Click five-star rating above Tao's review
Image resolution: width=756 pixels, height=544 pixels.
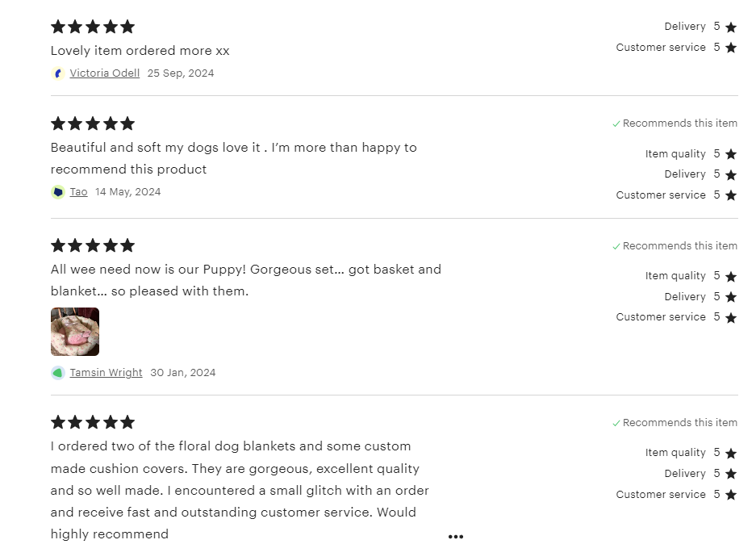(93, 123)
